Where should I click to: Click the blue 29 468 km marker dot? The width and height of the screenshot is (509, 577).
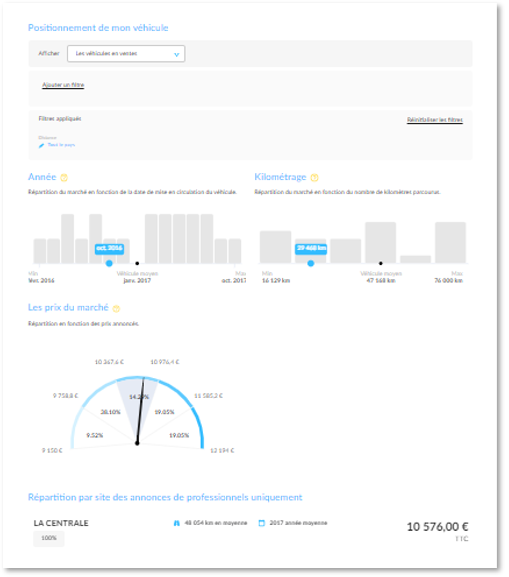(x=311, y=263)
